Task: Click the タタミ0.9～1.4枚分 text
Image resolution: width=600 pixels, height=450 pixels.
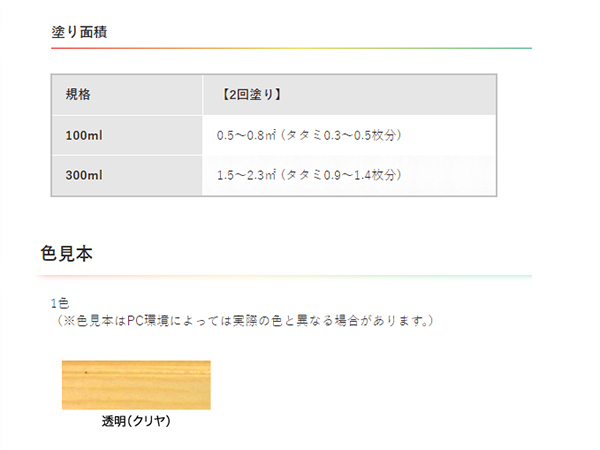Action: pyautogui.click(x=345, y=175)
